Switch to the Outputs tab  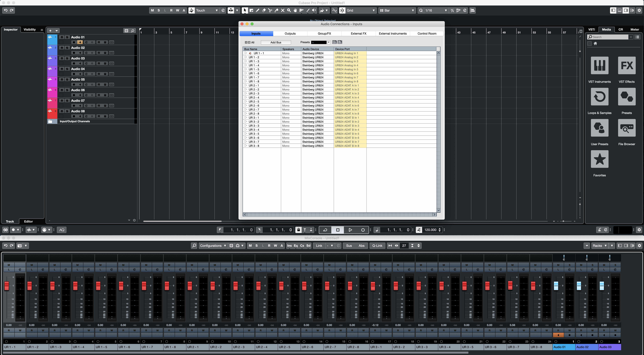pos(290,33)
